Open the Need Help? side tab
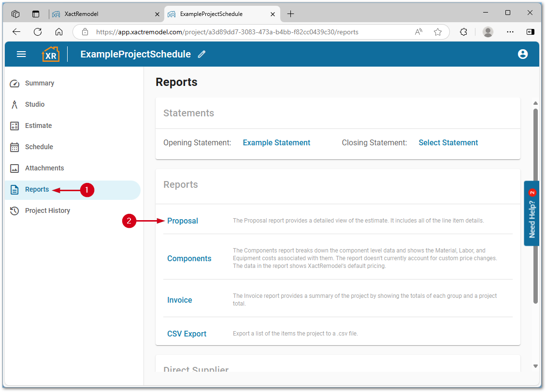The image size is (546, 392). [532, 213]
